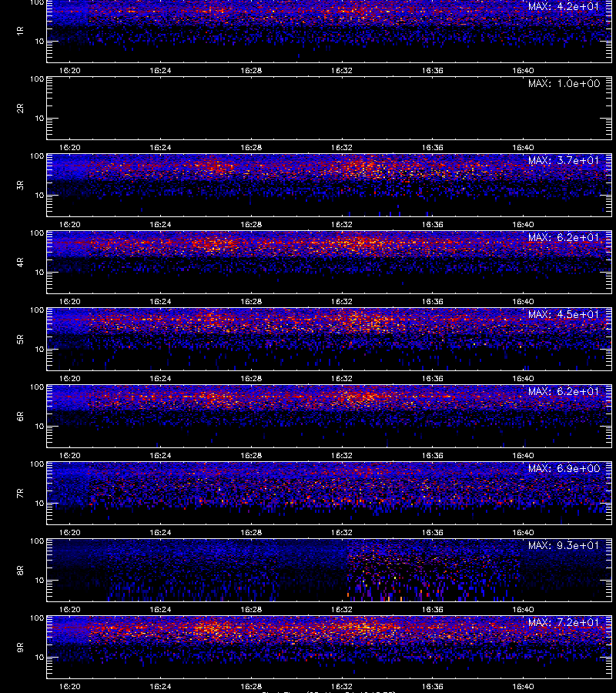
Task: Click the 3R panel label
Action: click(x=20, y=185)
